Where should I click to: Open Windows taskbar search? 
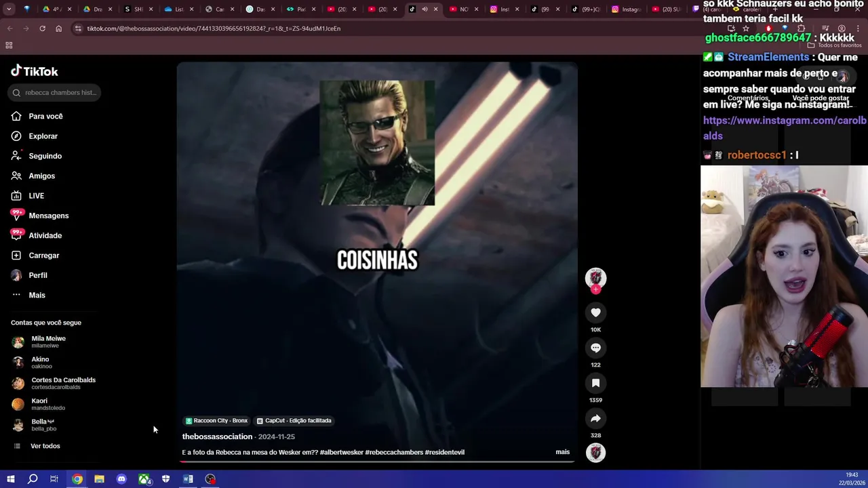click(32, 479)
